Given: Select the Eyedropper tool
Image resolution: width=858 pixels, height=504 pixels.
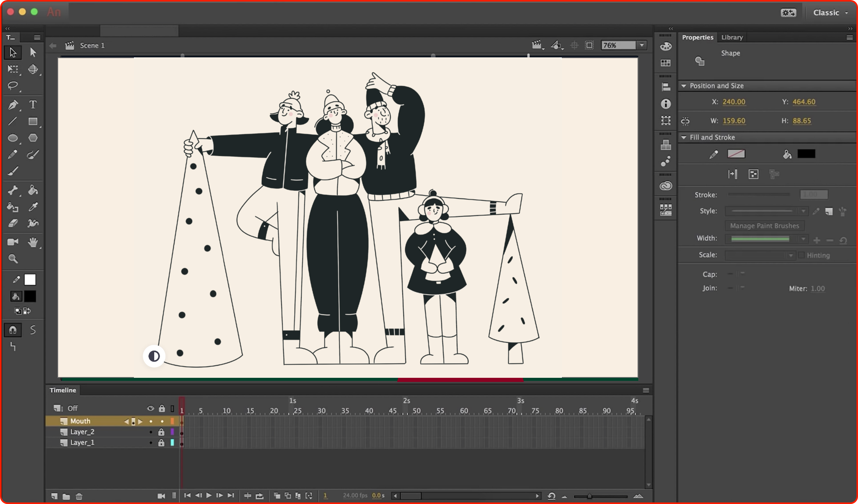Looking at the screenshot, I should coord(33,207).
